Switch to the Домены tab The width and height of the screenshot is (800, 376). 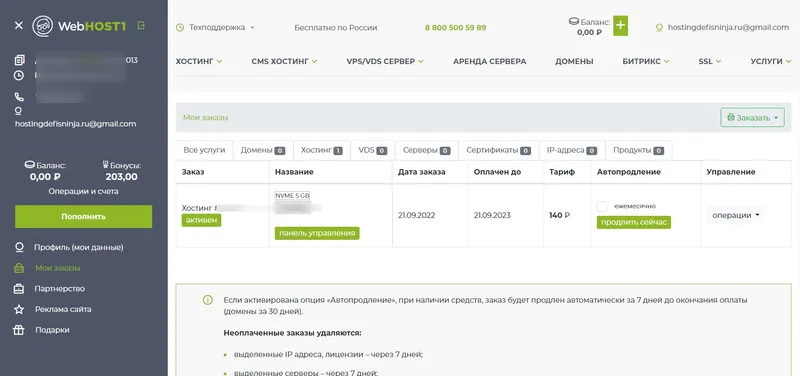[x=263, y=151]
